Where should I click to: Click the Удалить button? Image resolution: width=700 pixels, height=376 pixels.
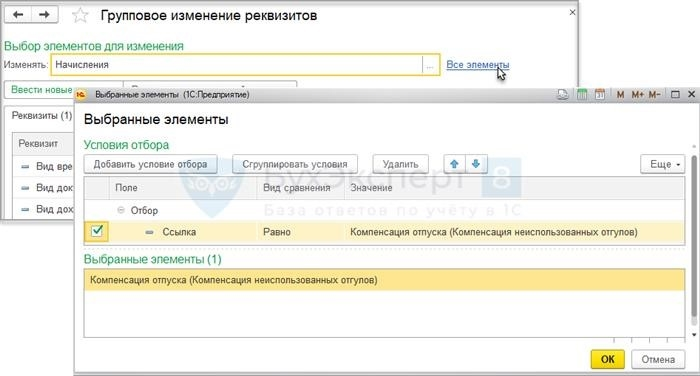click(x=400, y=164)
